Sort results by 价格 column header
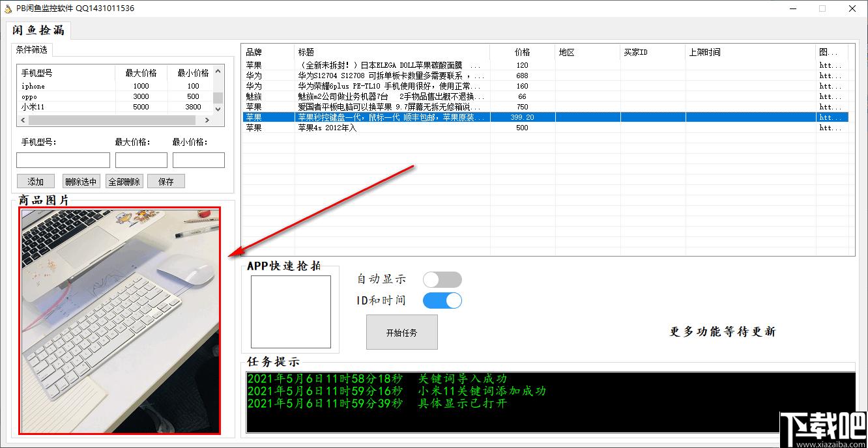Screen dimensions: 868x448 coord(523,52)
